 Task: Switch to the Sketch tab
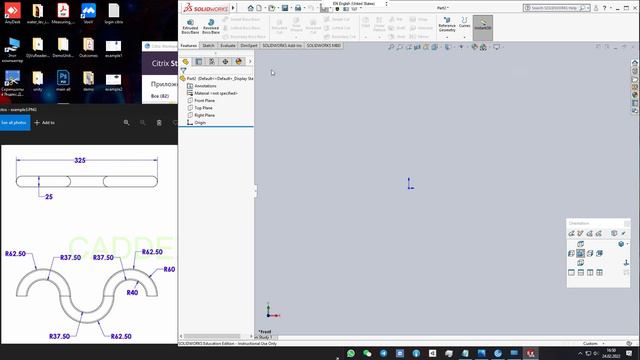(x=208, y=46)
